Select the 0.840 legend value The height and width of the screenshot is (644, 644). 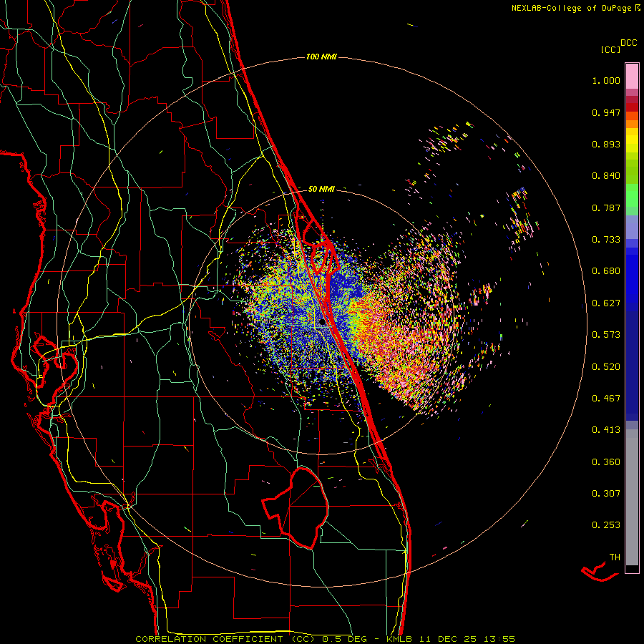point(606,176)
